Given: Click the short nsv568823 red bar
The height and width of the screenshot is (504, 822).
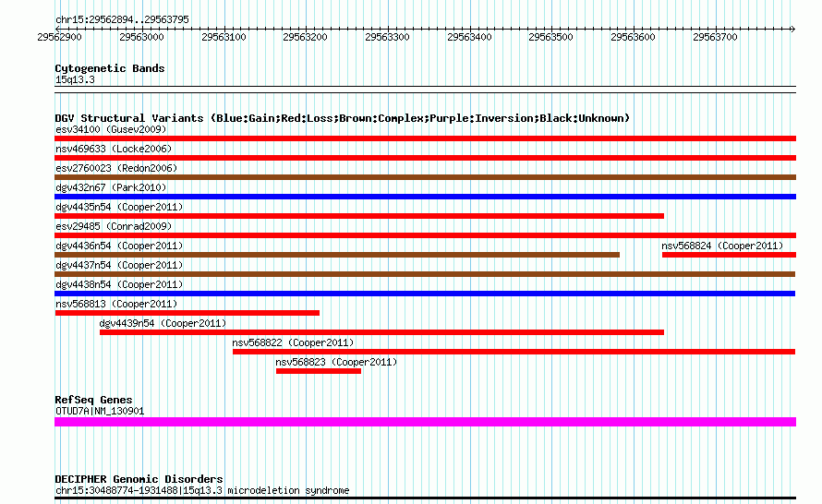Looking at the screenshot, I should tap(319, 371).
